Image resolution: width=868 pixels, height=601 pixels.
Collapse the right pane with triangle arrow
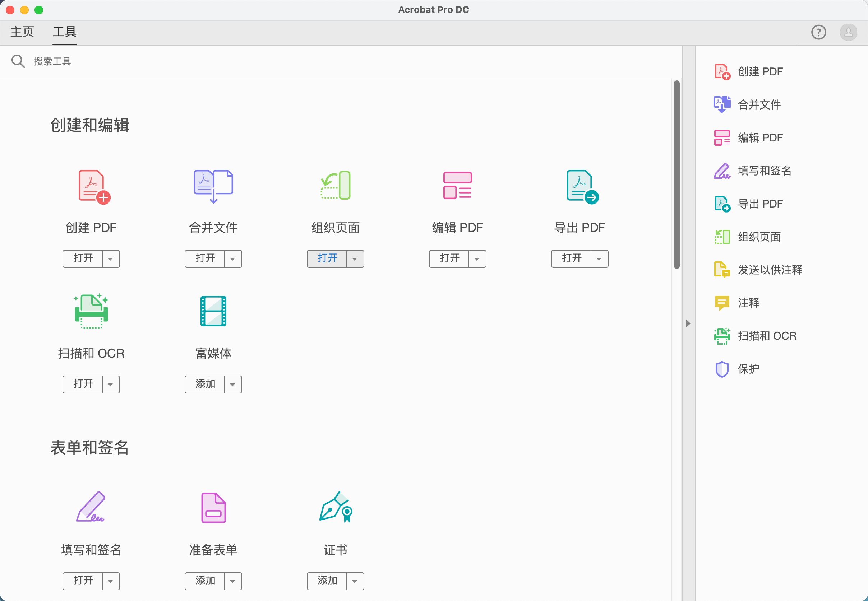click(688, 323)
